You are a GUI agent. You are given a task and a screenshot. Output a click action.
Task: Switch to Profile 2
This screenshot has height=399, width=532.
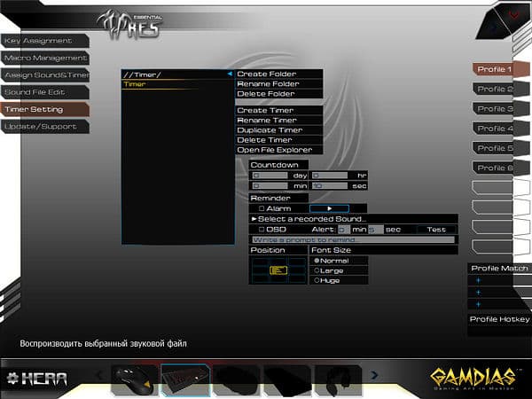coord(501,89)
